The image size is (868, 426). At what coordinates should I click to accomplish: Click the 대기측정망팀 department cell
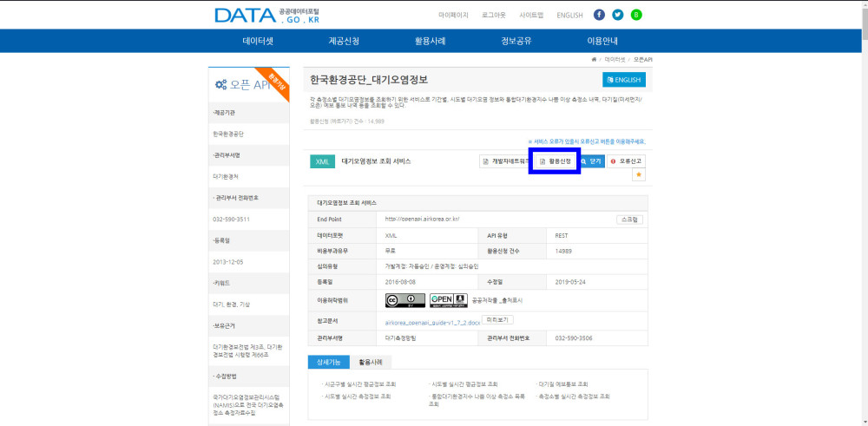click(399, 338)
